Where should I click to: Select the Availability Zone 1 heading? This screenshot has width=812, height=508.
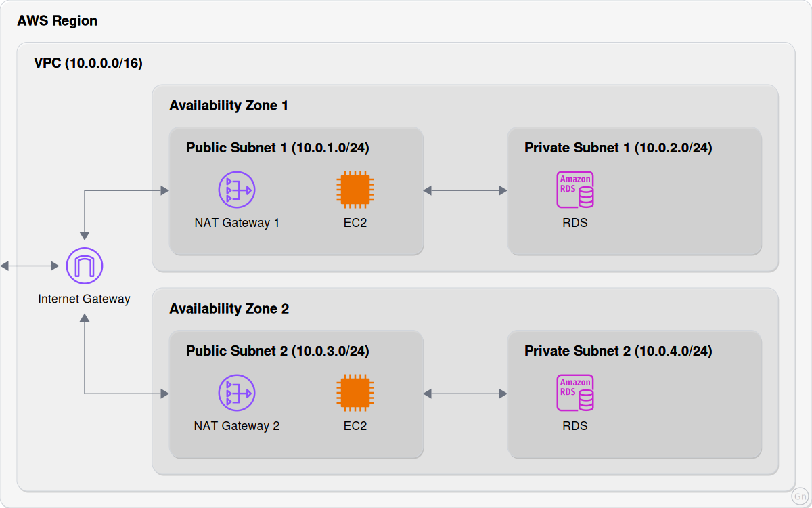(229, 106)
